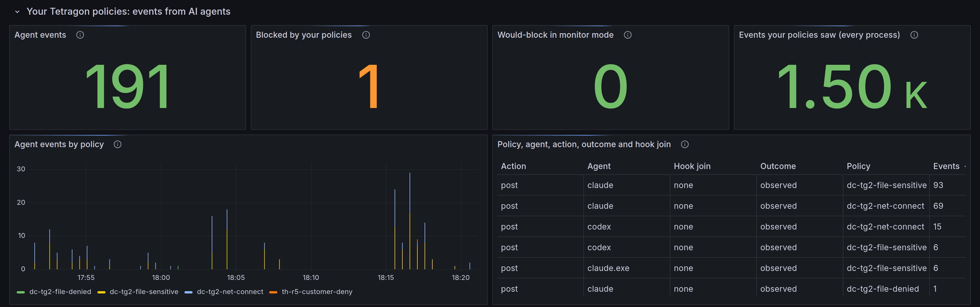
Task: Click the 18:05 time axis label
Action: 236,278
